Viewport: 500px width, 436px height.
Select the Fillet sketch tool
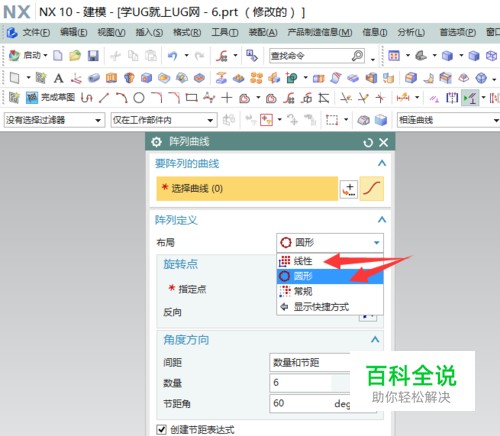click(156, 98)
